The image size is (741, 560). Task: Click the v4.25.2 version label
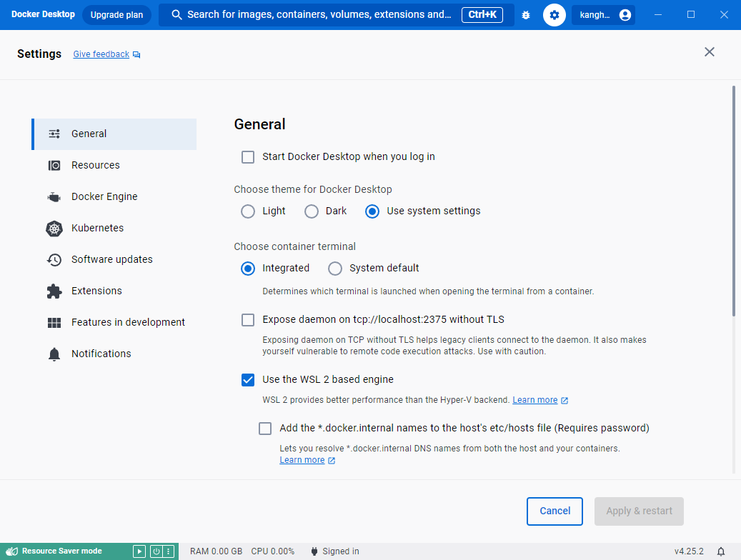coord(689,551)
